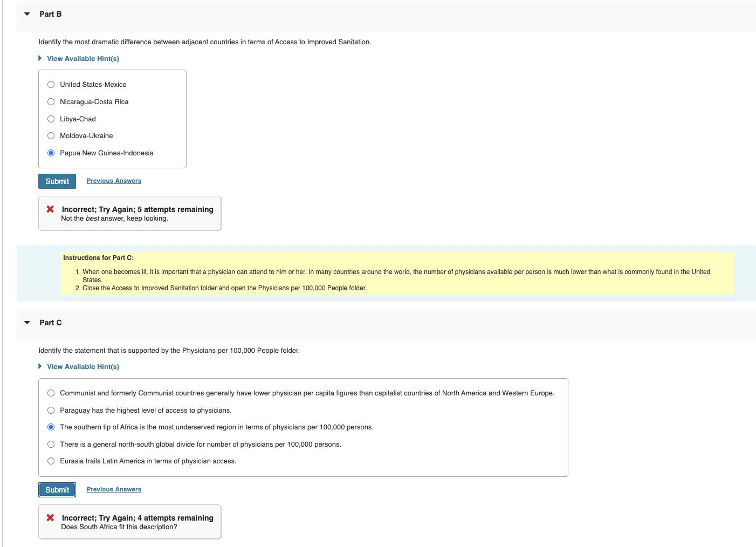
Task: Select the United States-Mexico option
Action: (x=51, y=85)
